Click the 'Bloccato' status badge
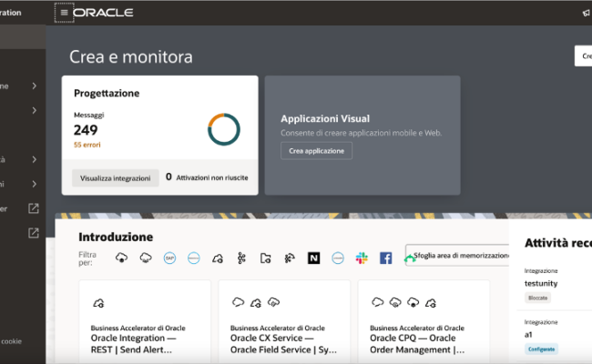 pos(537,298)
